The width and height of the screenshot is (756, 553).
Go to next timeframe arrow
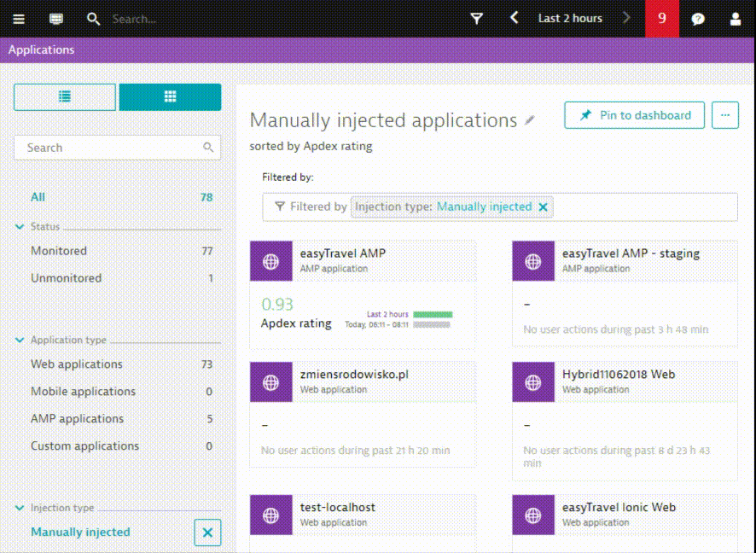[x=626, y=18]
